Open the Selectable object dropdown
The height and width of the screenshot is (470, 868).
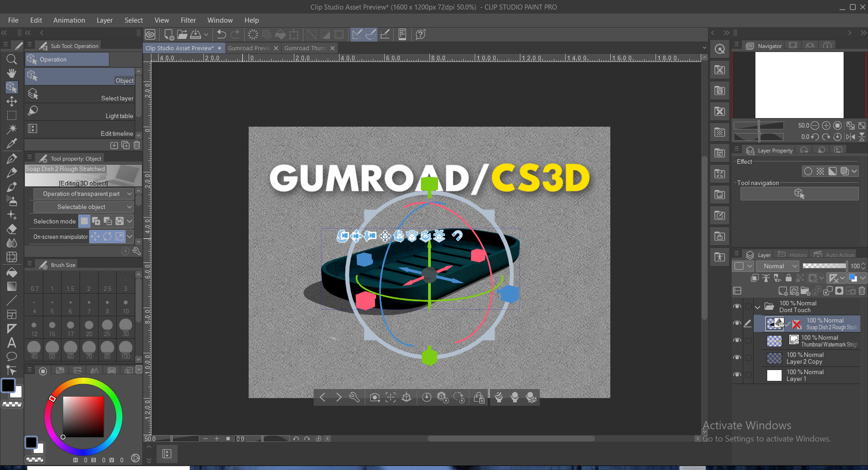point(84,207)
